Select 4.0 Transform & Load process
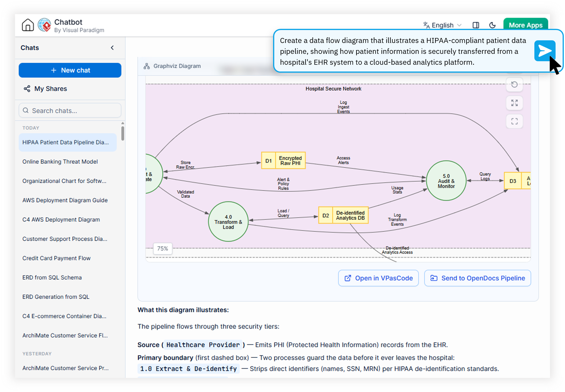The width and height of the screenshot is (565, 392). 228,222
